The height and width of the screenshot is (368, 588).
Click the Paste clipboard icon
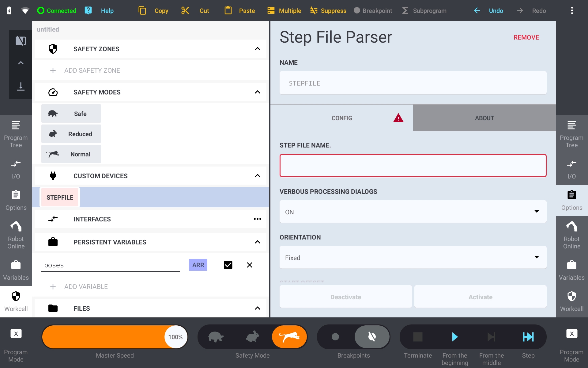point(228,11)
